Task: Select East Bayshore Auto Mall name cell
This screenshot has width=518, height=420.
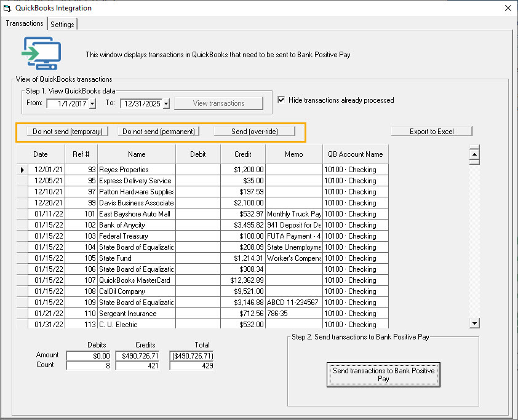Action: coord(137,214)
